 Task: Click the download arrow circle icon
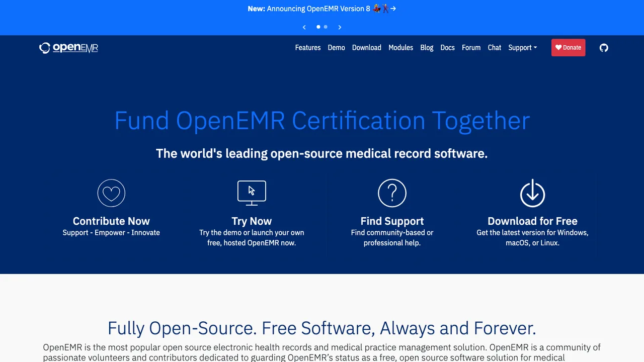pos(532,193)
